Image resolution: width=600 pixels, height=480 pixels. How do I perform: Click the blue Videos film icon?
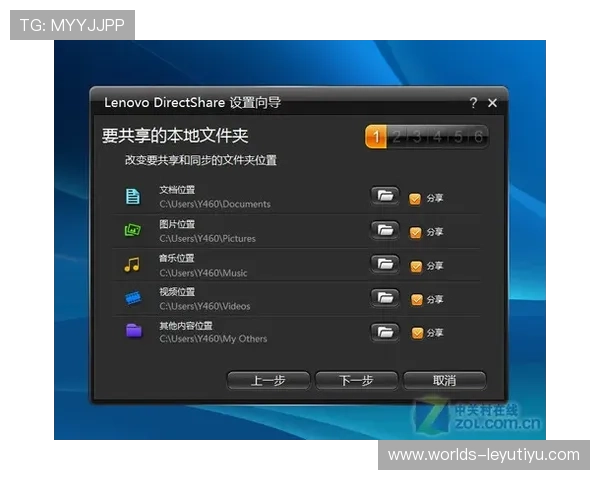[132, 297]
